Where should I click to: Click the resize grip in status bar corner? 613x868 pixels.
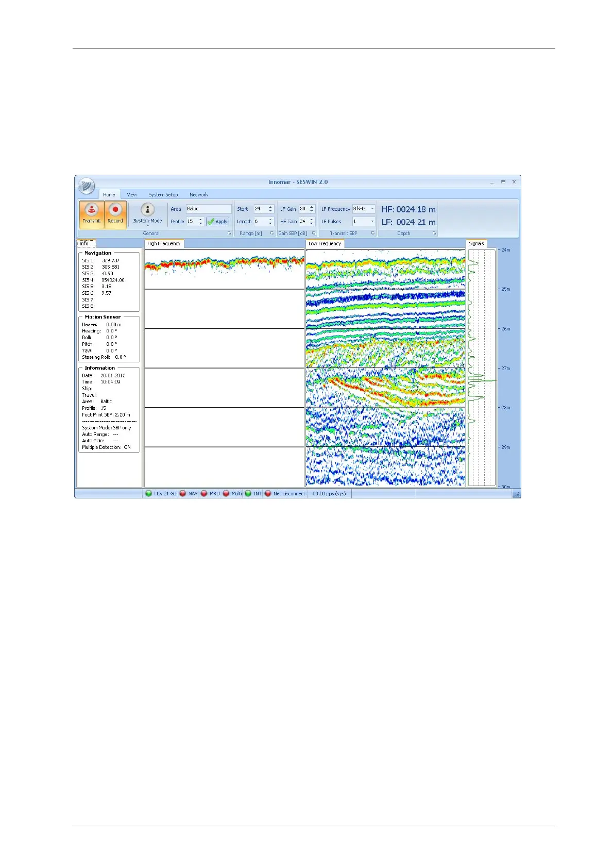tap(517, 494)
